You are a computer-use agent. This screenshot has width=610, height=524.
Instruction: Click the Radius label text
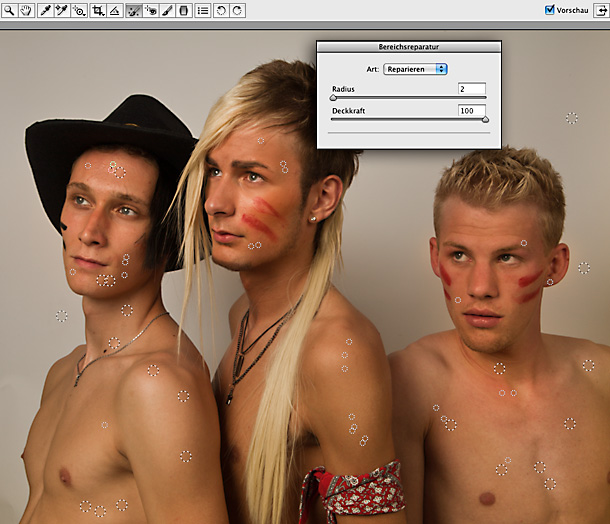point(343,89)
